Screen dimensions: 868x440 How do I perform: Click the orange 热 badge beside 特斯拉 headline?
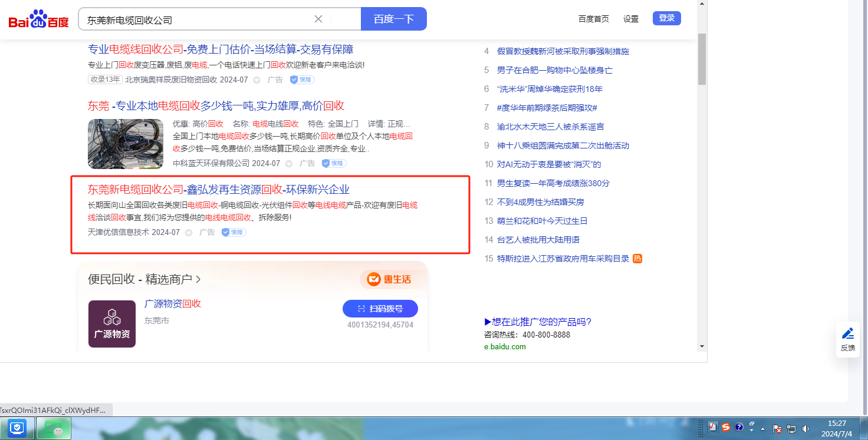point(637,259)
